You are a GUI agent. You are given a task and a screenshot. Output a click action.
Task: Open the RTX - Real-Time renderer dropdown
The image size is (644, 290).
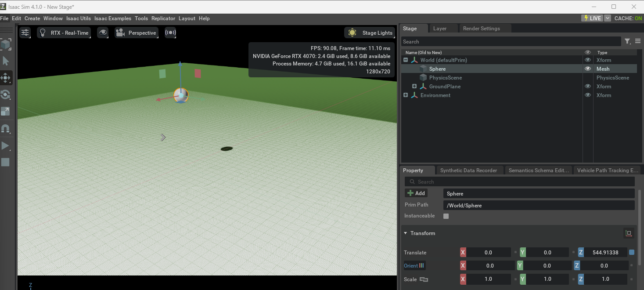(64, 33)
